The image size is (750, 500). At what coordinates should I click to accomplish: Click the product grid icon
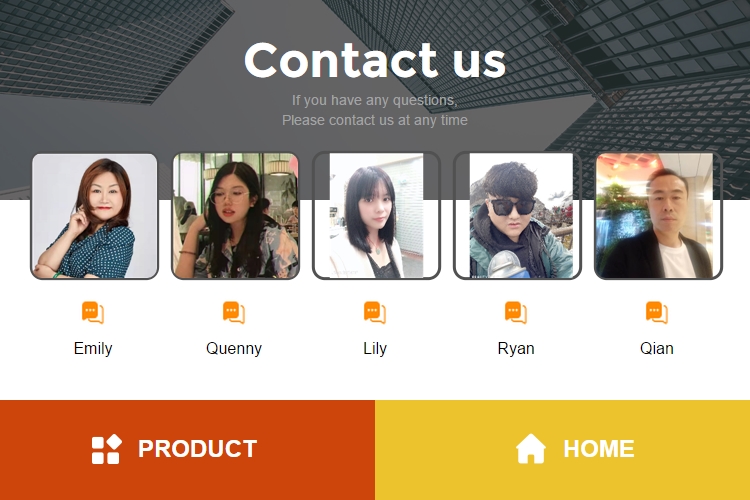tap(107, 449)
